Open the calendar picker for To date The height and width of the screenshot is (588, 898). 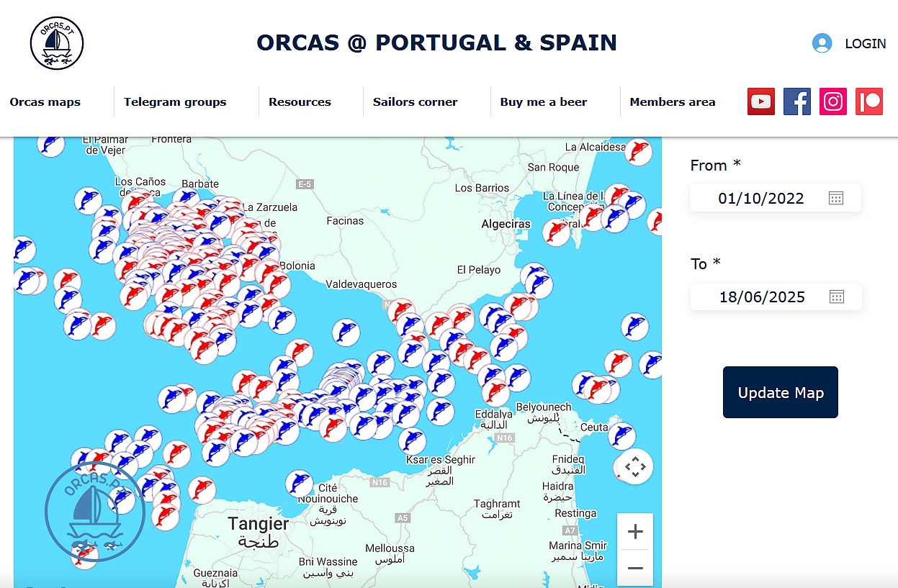click(836, 297)
